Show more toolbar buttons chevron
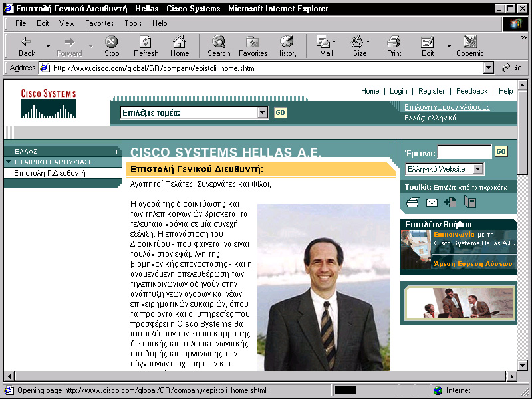Image resolution: width=532 pixels, height=399 pixels. point(524,38)
